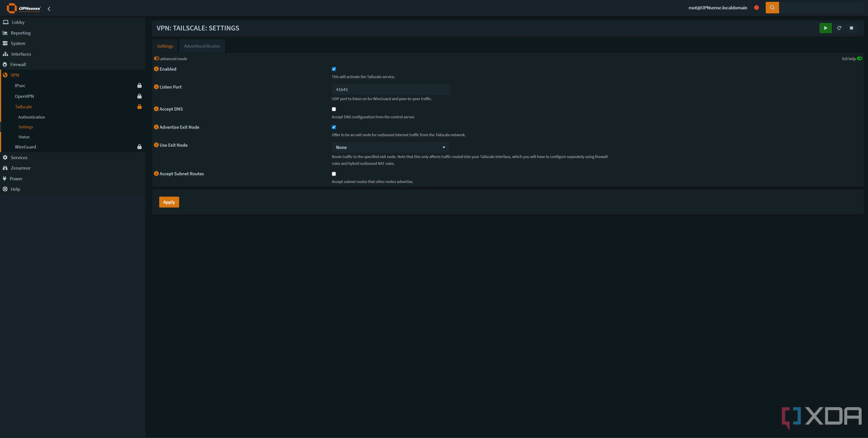This screenshot has height=438, width=868.
Task: Open Tailscale Authentication page
Action: pos(31,117)
